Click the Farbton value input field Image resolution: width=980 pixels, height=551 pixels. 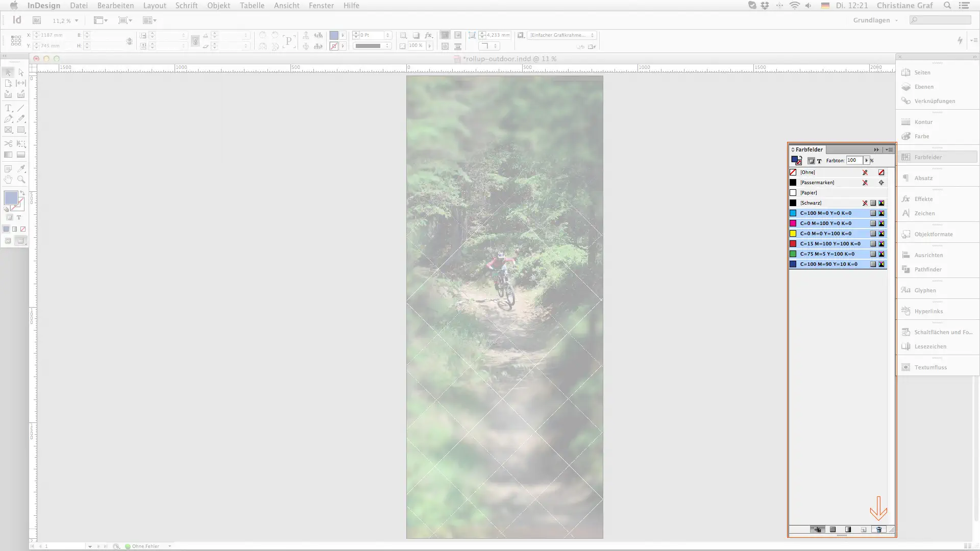(x=853, y=160)
